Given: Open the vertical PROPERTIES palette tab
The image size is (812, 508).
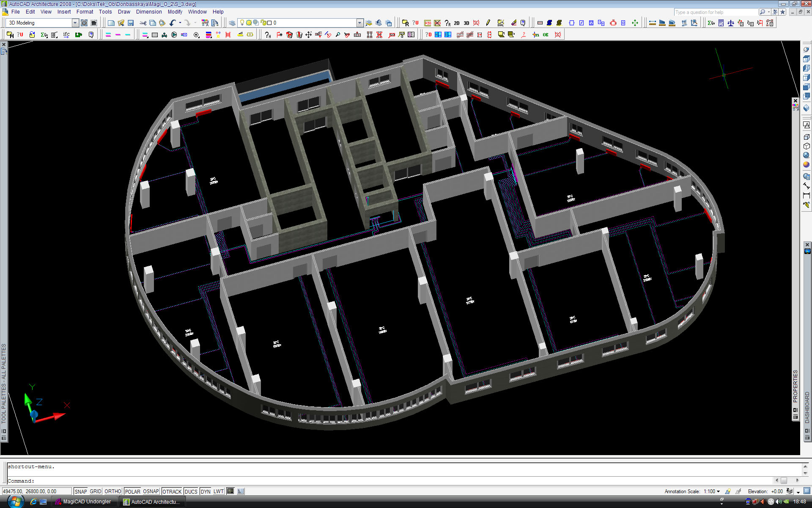Looking at the screenshot, I should click(x=795, y=385).
